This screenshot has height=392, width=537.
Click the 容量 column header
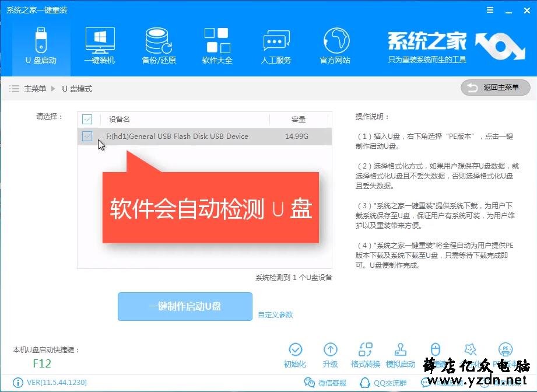(x=299, y=119)
